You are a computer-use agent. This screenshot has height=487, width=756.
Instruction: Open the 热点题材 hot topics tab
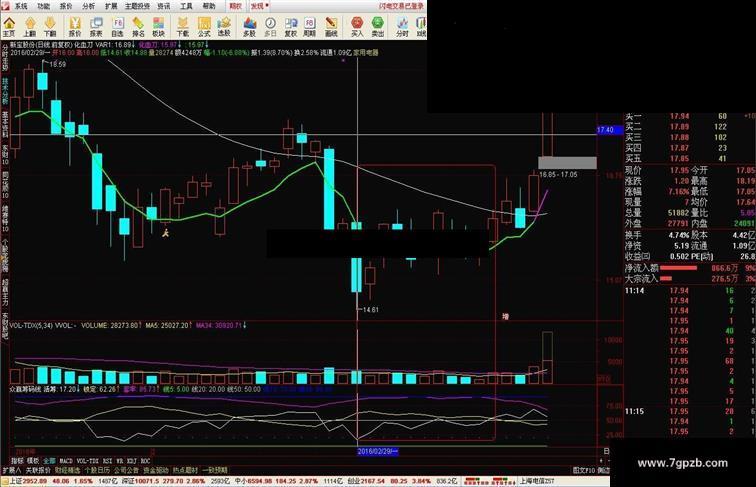[x=185, y=470]
